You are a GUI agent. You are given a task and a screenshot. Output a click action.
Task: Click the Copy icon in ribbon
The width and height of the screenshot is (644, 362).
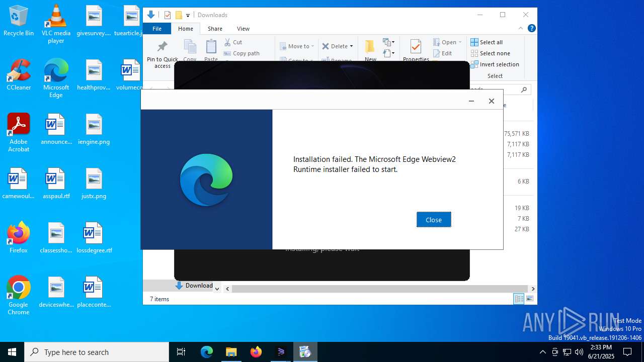[190, 47]
